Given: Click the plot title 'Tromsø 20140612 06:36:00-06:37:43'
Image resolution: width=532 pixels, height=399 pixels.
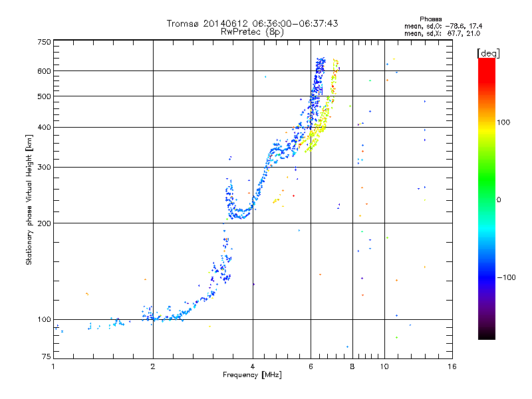Looking at the screenshot, I should [252, 23].
